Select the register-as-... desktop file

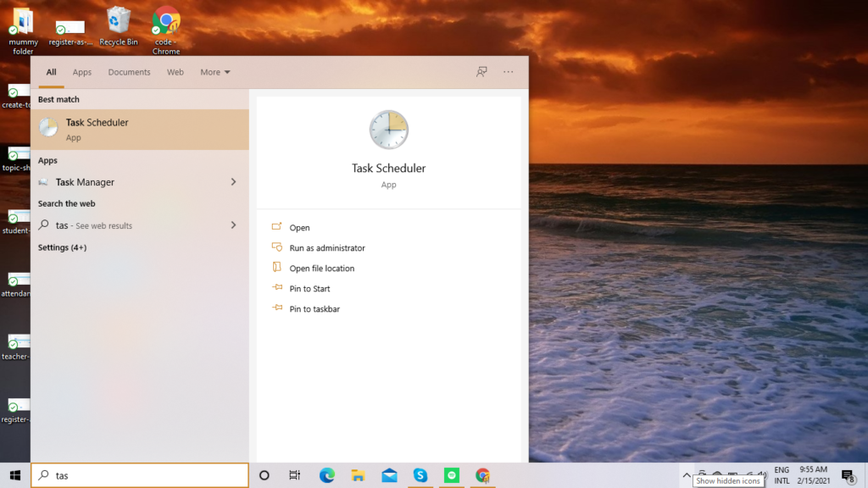(x=70, y=32)
